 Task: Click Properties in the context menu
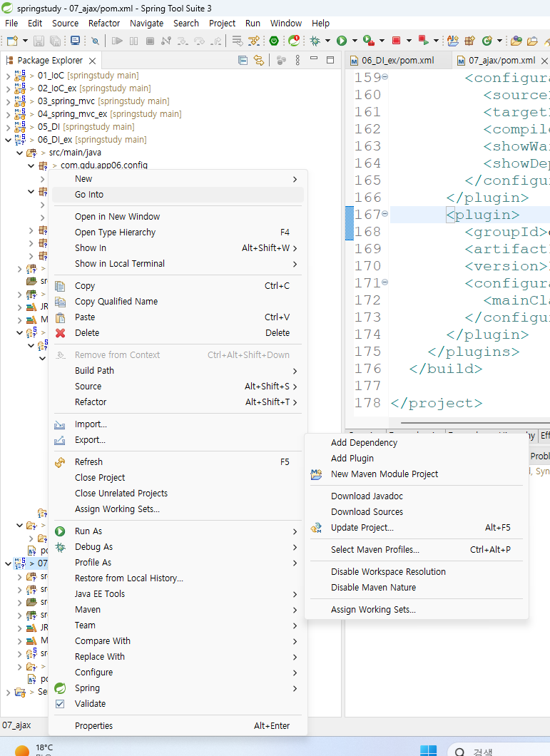178,725
